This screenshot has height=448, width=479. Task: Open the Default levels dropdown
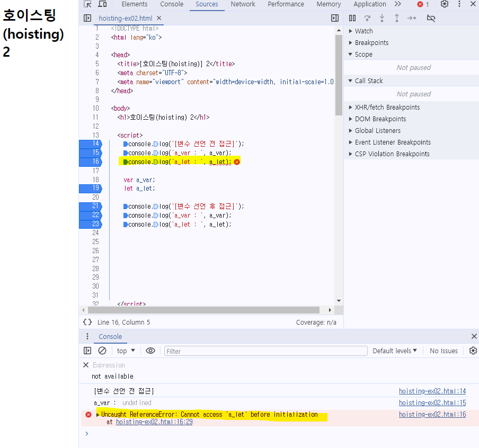(394, 351)
